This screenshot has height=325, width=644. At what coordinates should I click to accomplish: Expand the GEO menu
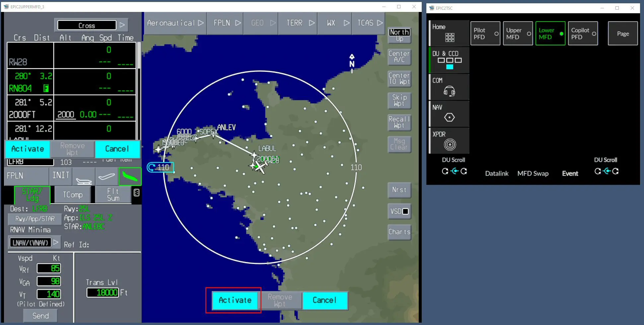pos(261,23)
